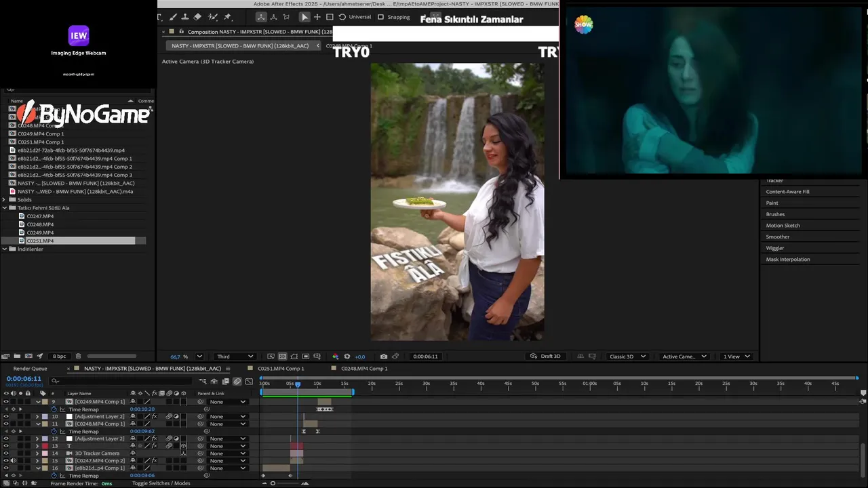The image size is (868, 488).
Task: Hide the layer 13 text layer
Action: point(6,446)
